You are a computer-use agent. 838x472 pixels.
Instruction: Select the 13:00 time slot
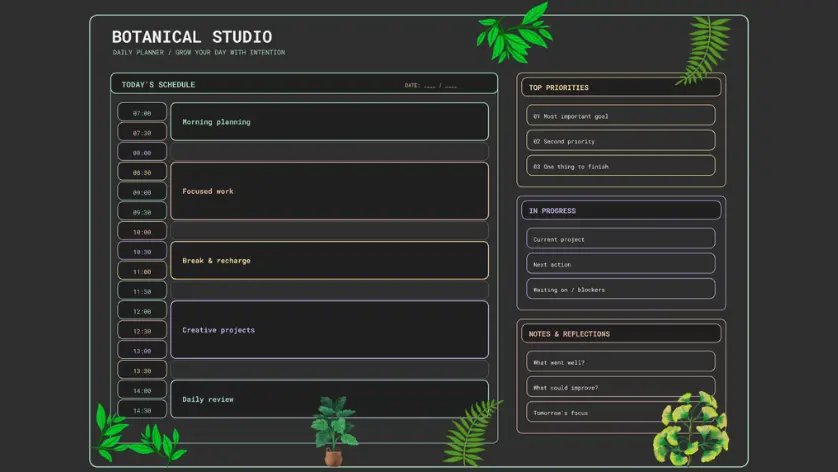tap(142, 350)
